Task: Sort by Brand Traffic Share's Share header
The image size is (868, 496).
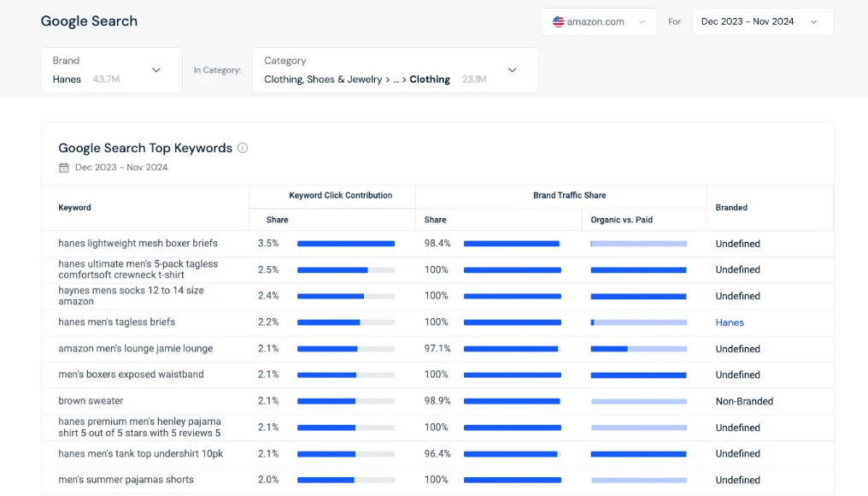Action: pyautogui.click(x=435, y=220)
